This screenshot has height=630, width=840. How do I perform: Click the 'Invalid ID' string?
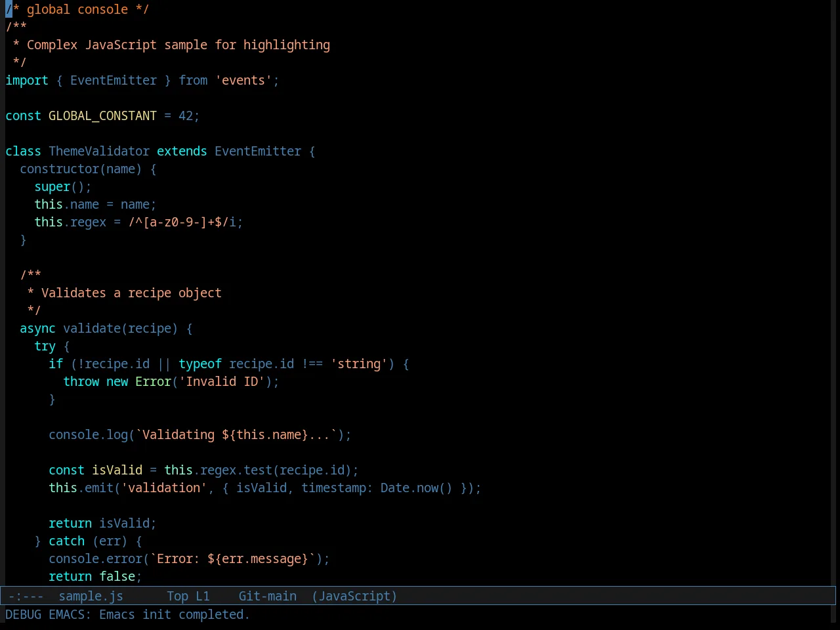[x=222, y=381]
